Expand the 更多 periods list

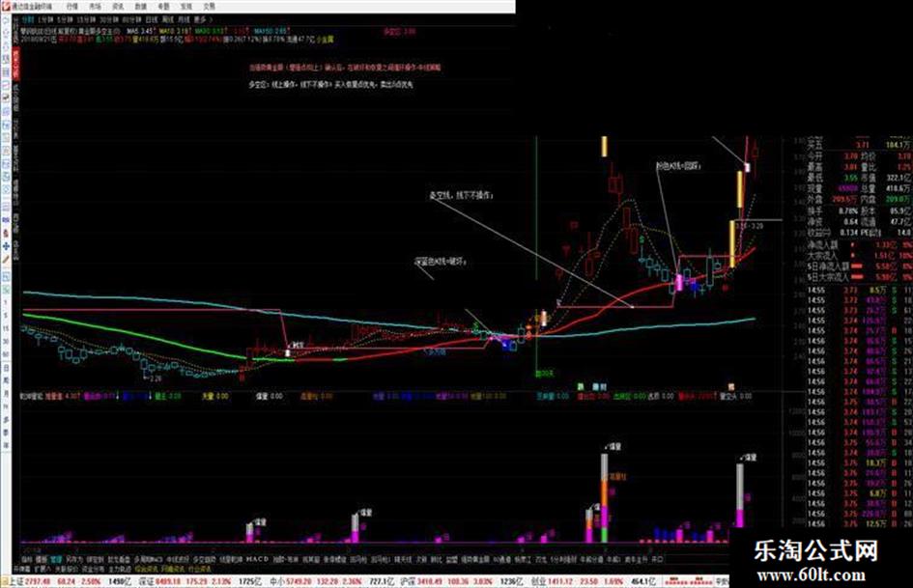coord(202,19)
